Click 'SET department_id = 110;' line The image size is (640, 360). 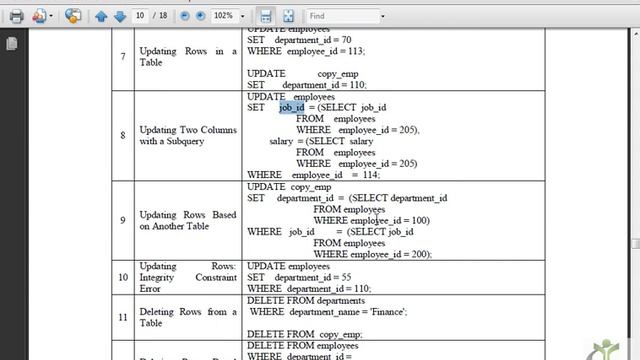tap(307, 85)
